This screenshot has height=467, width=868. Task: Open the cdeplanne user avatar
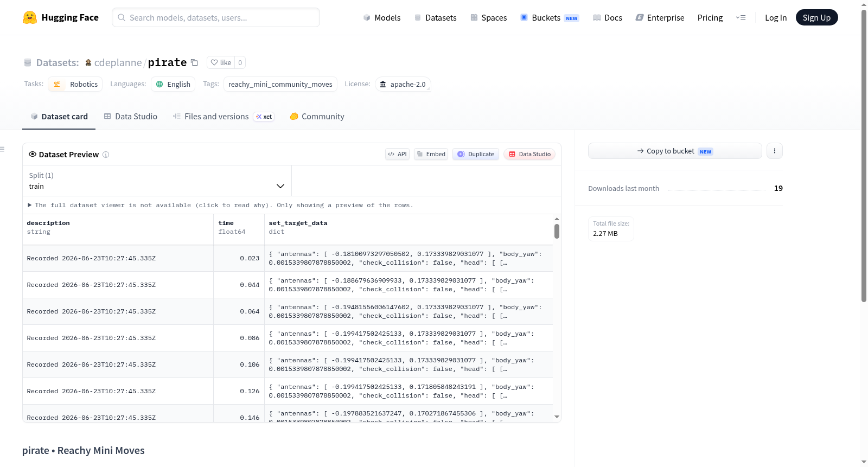coord(88,63)
